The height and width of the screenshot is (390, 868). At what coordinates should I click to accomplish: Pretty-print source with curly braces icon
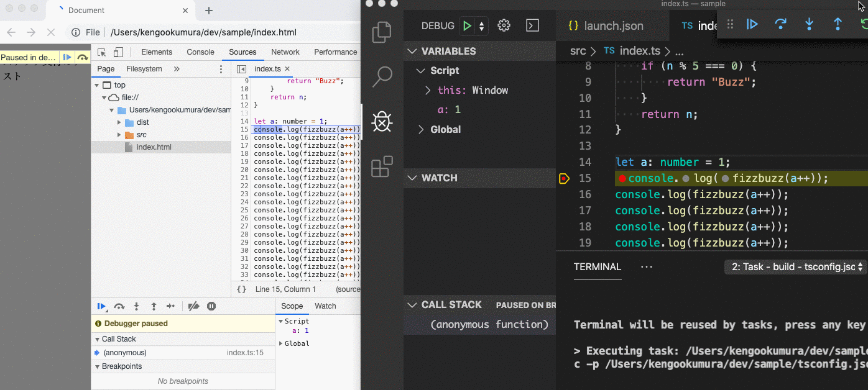242,289
